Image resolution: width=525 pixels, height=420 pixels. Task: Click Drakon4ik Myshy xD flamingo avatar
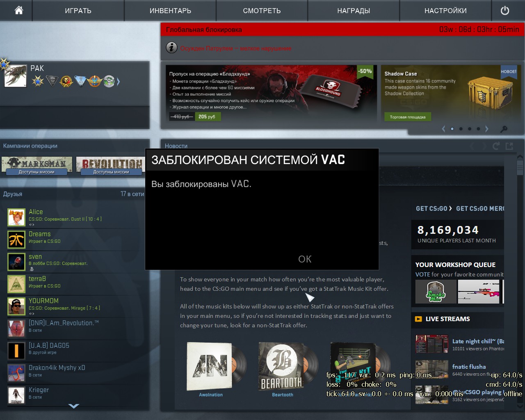click(16, 373)
